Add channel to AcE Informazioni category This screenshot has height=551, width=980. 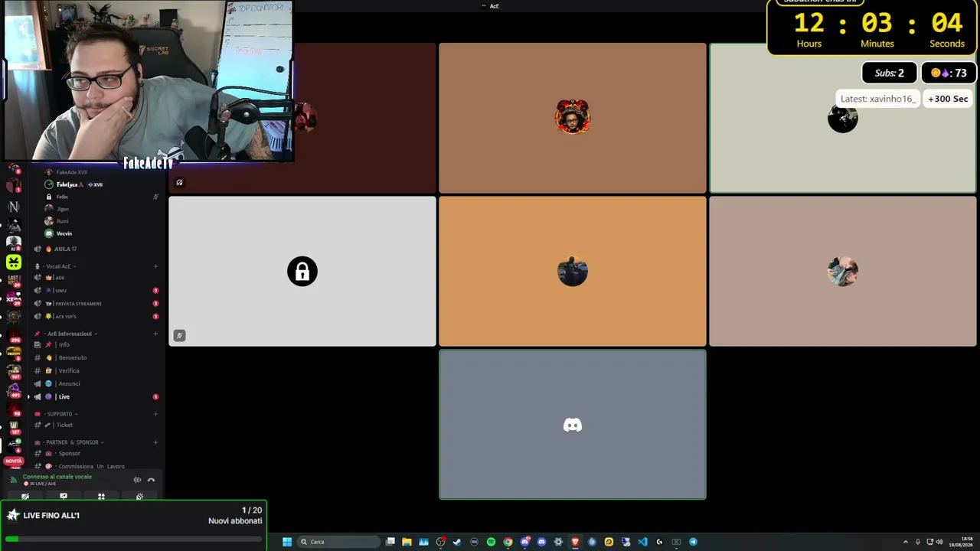[x=155, y=334]
